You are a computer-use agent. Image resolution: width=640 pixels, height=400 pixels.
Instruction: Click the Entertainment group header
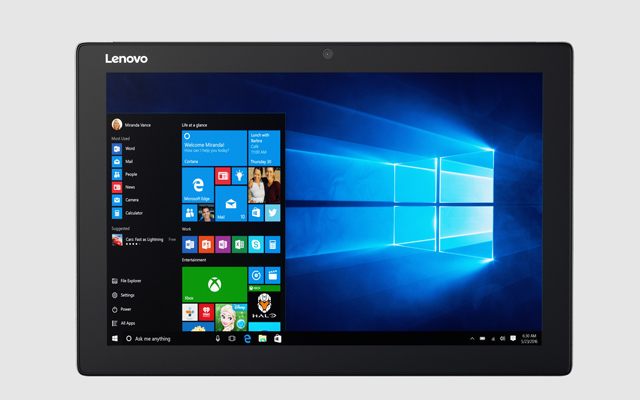(194, 260)
